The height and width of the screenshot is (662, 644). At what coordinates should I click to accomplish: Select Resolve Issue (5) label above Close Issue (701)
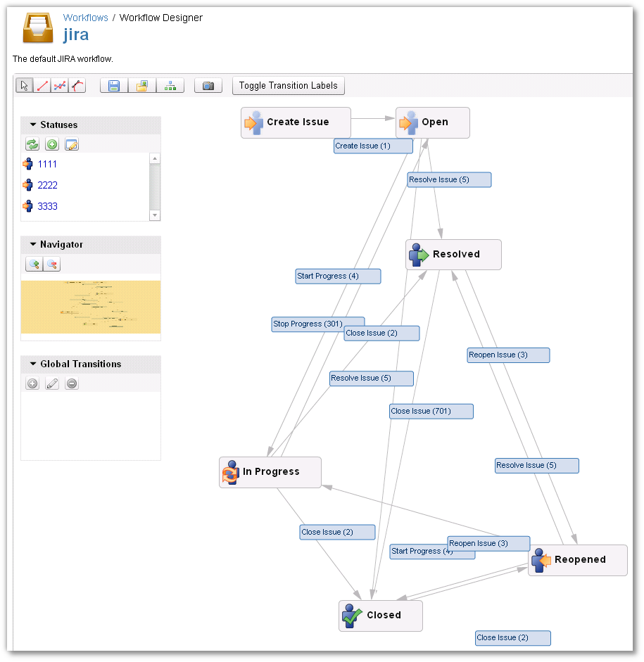pos(371,378)
